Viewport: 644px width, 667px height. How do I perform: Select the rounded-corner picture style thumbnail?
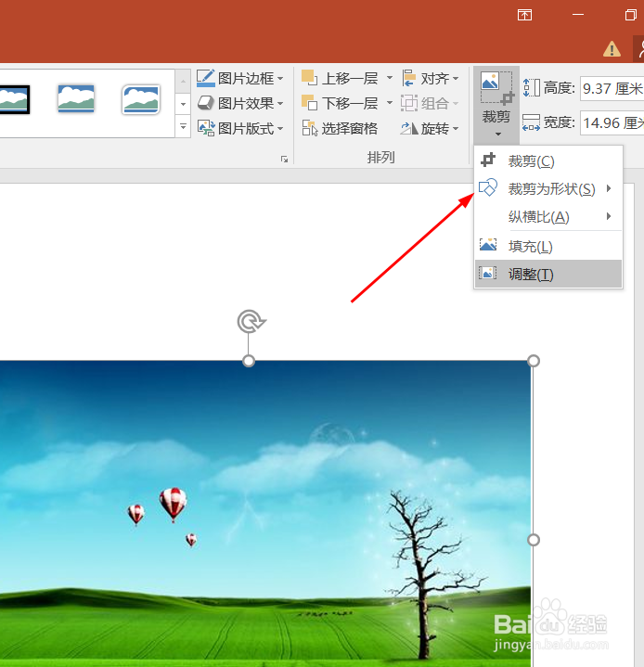[x=141, y=99]
